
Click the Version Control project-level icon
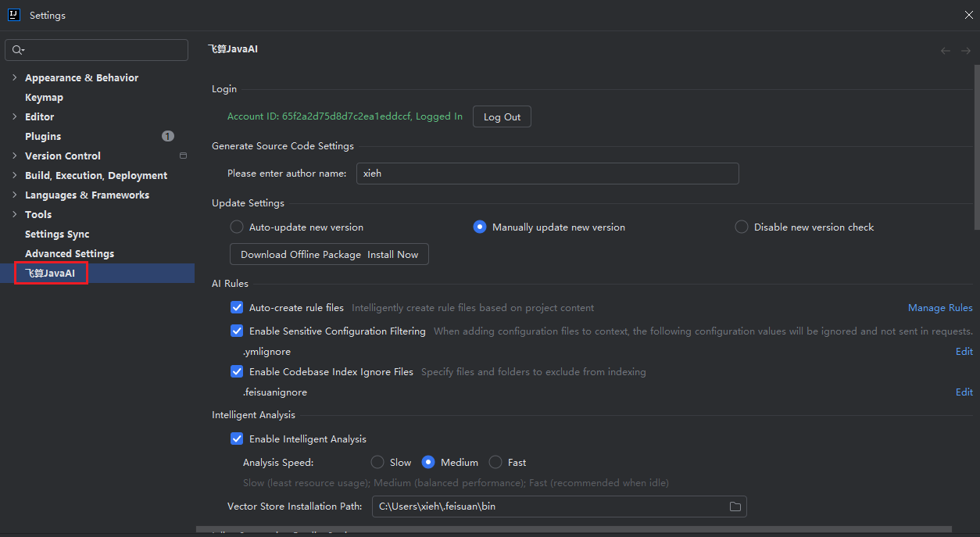184,156
